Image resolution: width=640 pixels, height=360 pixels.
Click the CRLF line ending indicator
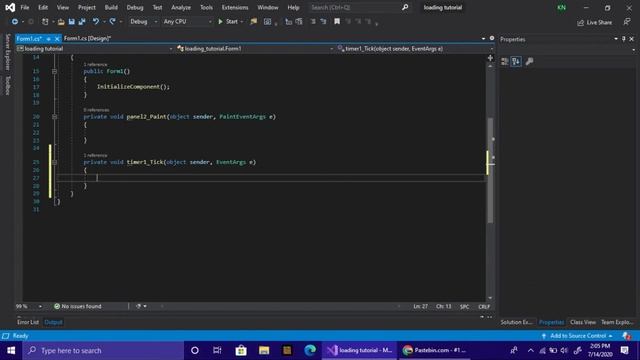tap(484, 307)
